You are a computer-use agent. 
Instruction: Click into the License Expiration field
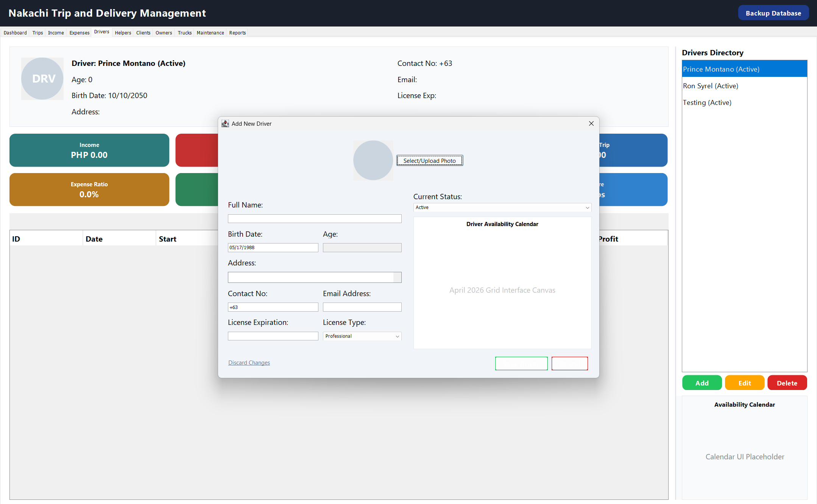pyautogui.click(x=273, y=336)
